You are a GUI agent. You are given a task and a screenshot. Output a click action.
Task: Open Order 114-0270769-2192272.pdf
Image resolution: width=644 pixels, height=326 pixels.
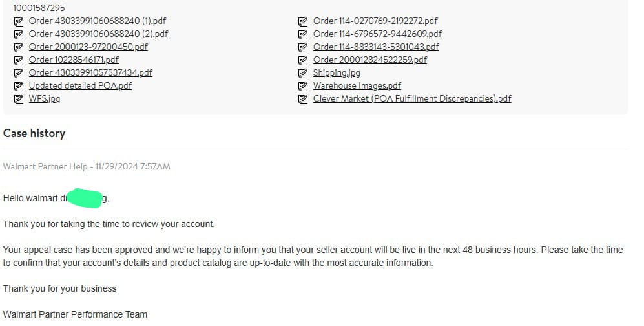(x=375, y=21)
